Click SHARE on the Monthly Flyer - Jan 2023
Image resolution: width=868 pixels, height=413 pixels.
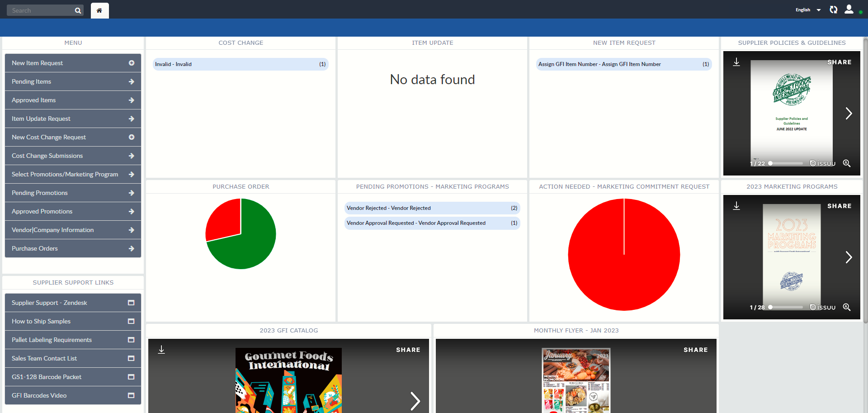(x=695, y=350)
